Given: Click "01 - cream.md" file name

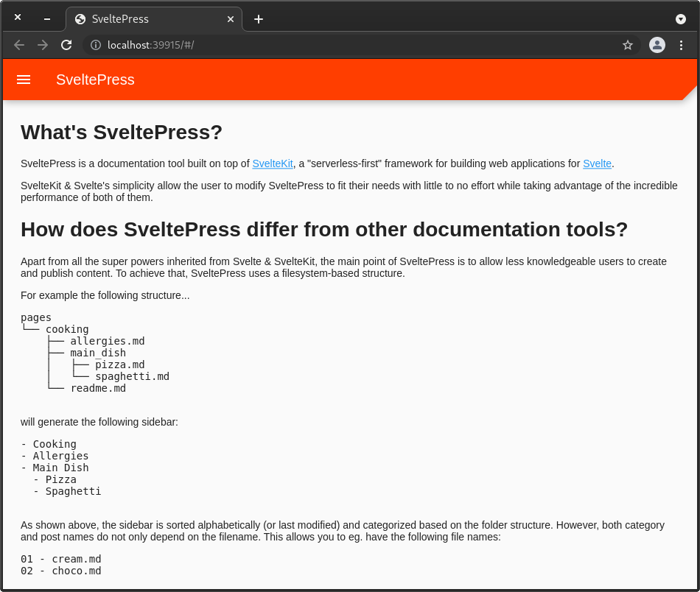Looking at the screenshot, I should click(61, 559).
